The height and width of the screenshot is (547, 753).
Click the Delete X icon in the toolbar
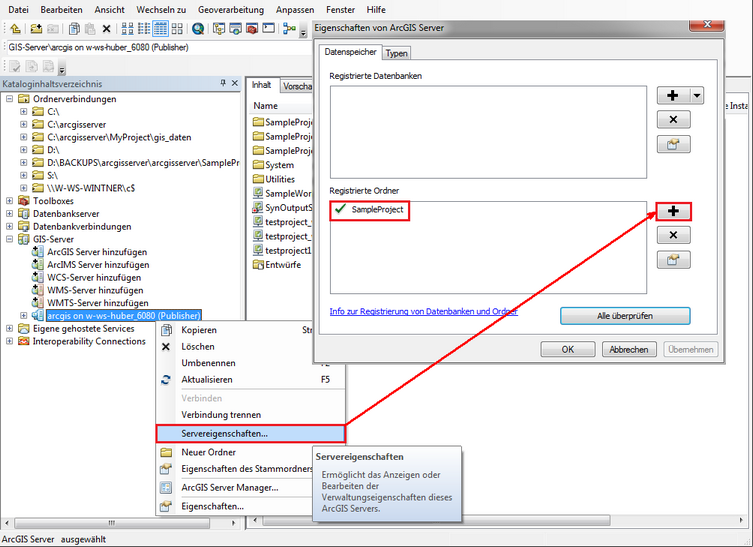pyautogui.click(x=107, y=29)
